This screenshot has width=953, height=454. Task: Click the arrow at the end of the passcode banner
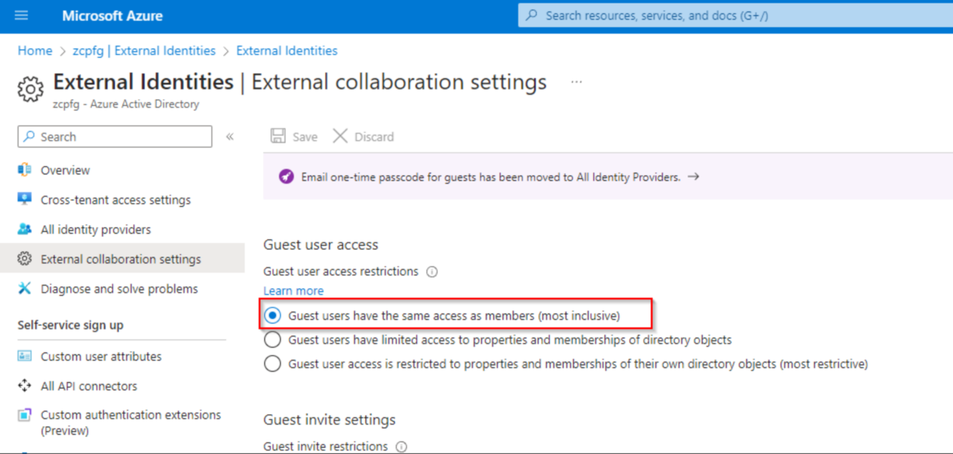point(693,177)
